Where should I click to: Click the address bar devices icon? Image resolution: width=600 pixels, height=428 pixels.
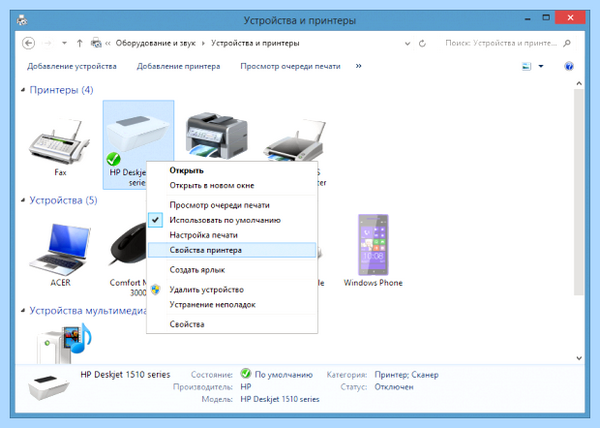coord(96,43)
